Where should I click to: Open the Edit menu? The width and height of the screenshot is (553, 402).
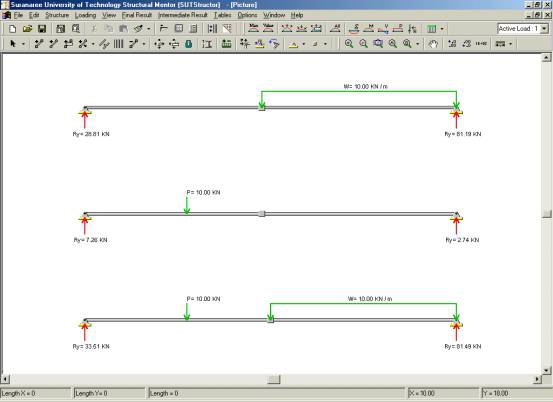click(34, 15)
